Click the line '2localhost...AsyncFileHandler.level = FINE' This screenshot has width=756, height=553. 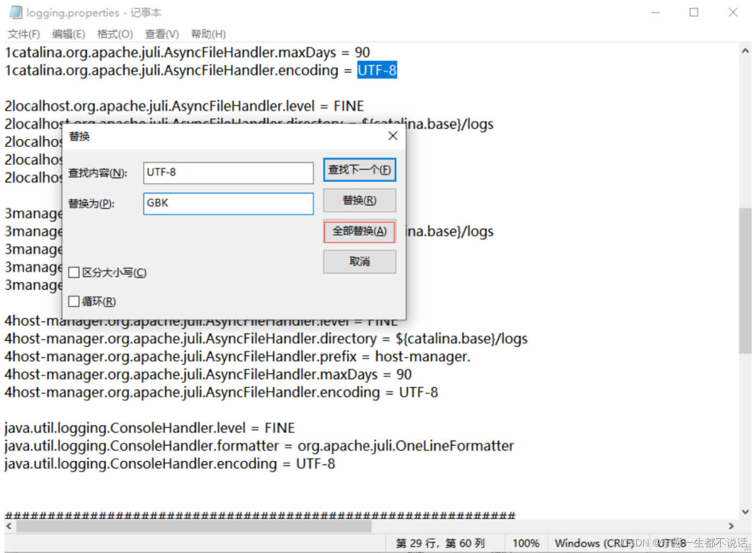pos(184,106)
